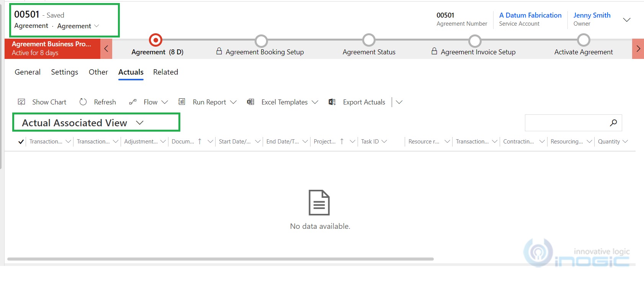Click the Refresh button label
Screen dimensions: 644x282
click(x=105, y=102)
